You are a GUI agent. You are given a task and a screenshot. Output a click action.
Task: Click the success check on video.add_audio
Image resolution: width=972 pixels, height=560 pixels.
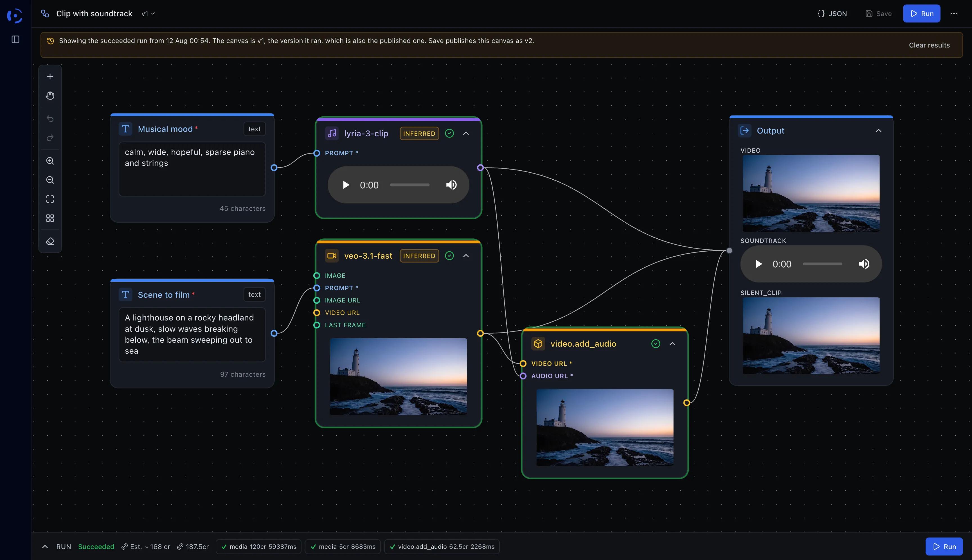point(656,344)
